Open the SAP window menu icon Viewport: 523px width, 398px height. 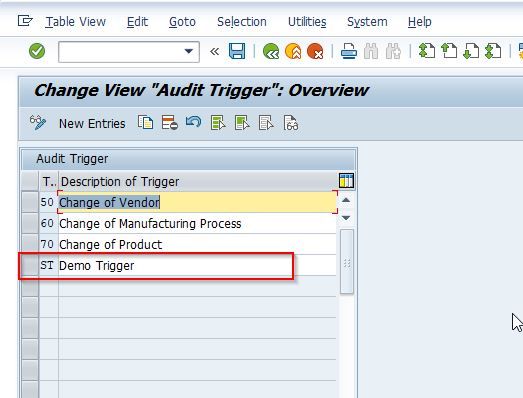pyautogui.click(x=25, y=21)
